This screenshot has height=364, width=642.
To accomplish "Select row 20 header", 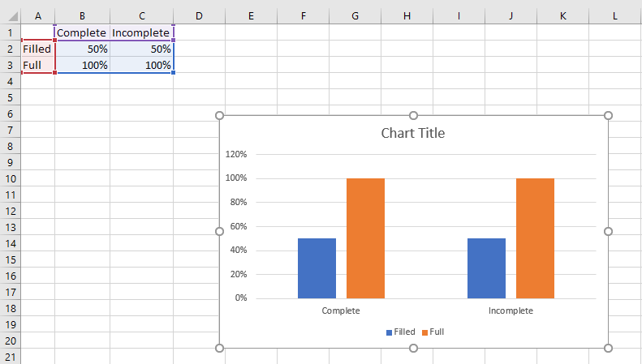I will click(11, 340).
